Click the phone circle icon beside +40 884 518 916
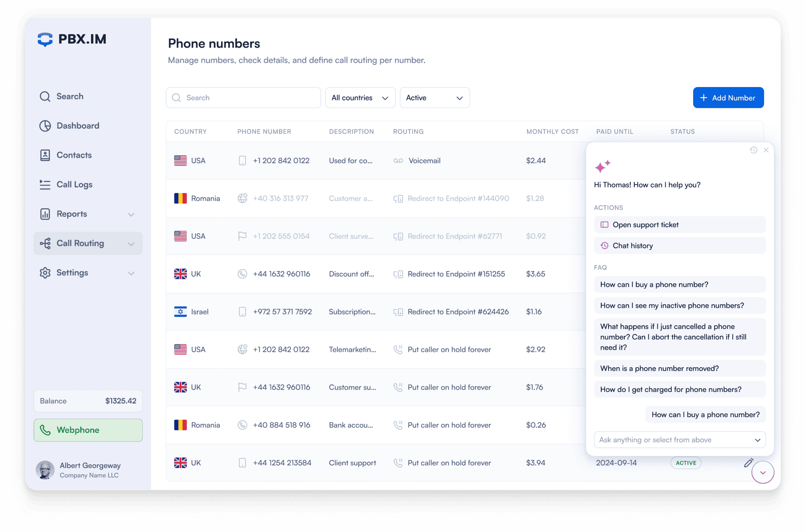The image size is (806, 532). tap(242, 425)
